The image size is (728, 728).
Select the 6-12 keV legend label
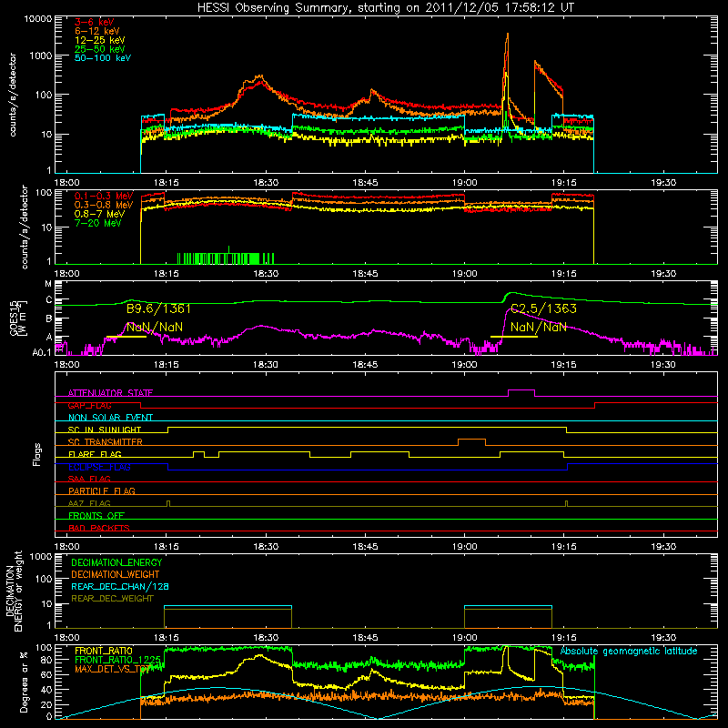pyautogui.click(x=97, y=31)
